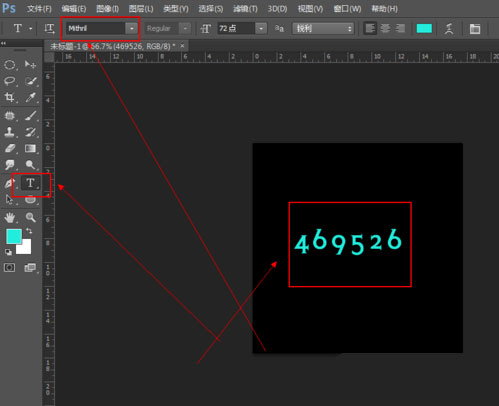Select the Zoom magnifier tool

[30, 218]
